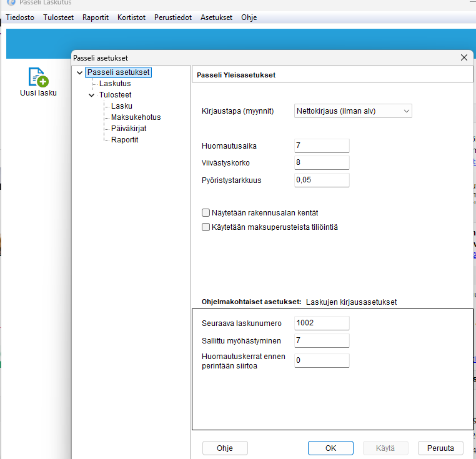Click the Huomautusaika input field

(x=322, y=146)
